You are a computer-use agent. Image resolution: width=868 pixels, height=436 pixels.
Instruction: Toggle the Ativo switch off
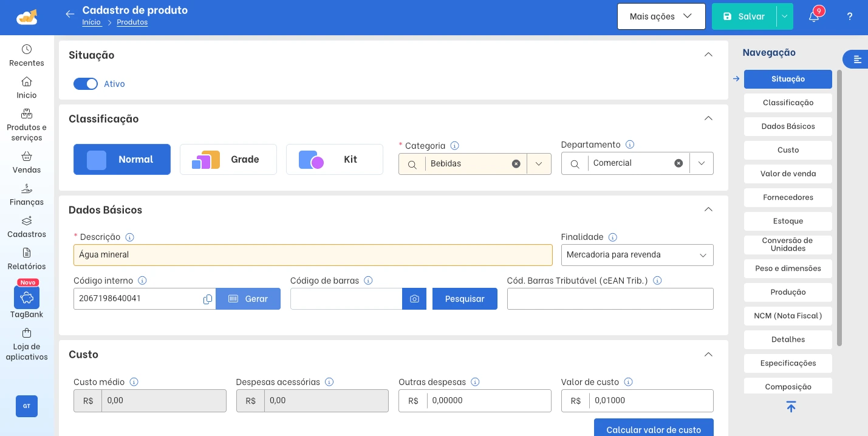[86, 84]
